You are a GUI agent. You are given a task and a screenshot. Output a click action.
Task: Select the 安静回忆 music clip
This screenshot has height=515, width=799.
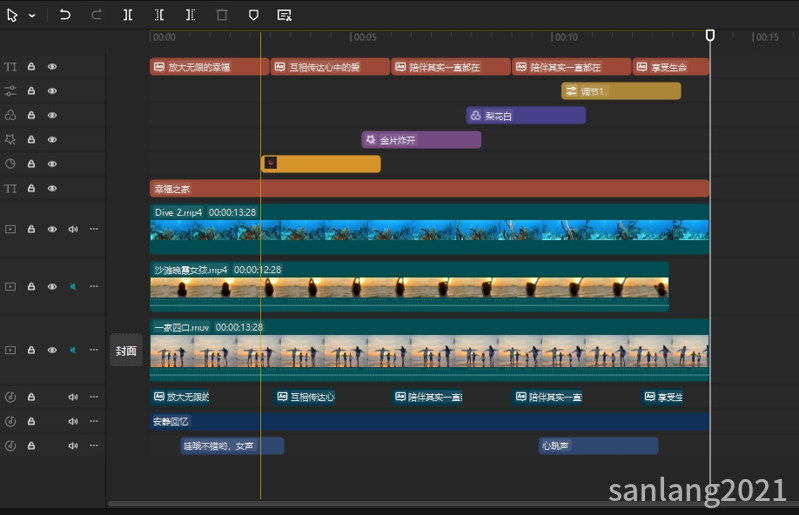pyautogui.click(x=429, y=421)
